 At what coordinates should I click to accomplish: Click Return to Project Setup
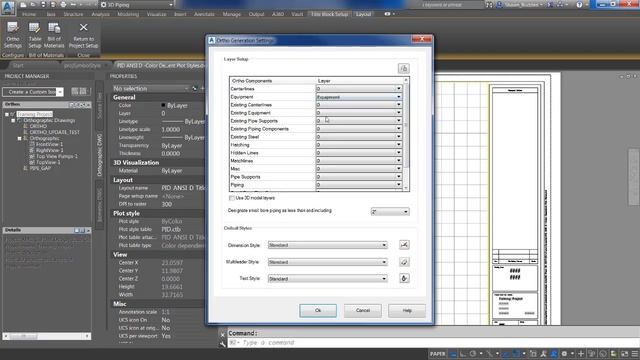pos(83,36)
